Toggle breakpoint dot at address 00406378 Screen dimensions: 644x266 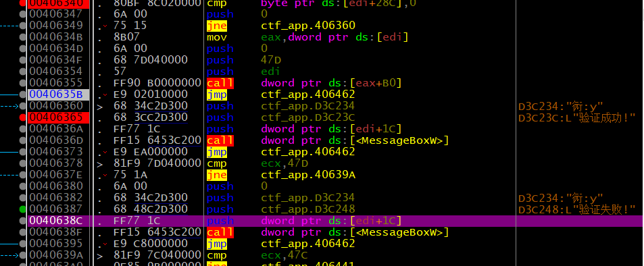(x=23, y=163)
